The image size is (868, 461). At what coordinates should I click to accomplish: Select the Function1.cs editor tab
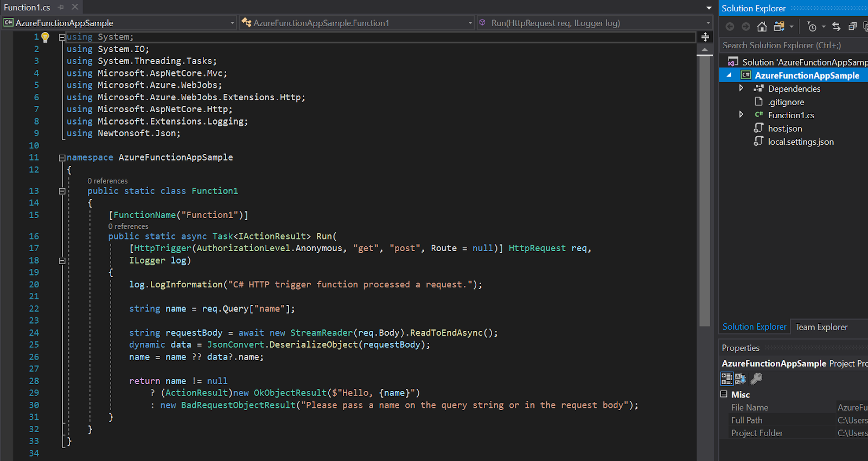(x=27, y=8)
